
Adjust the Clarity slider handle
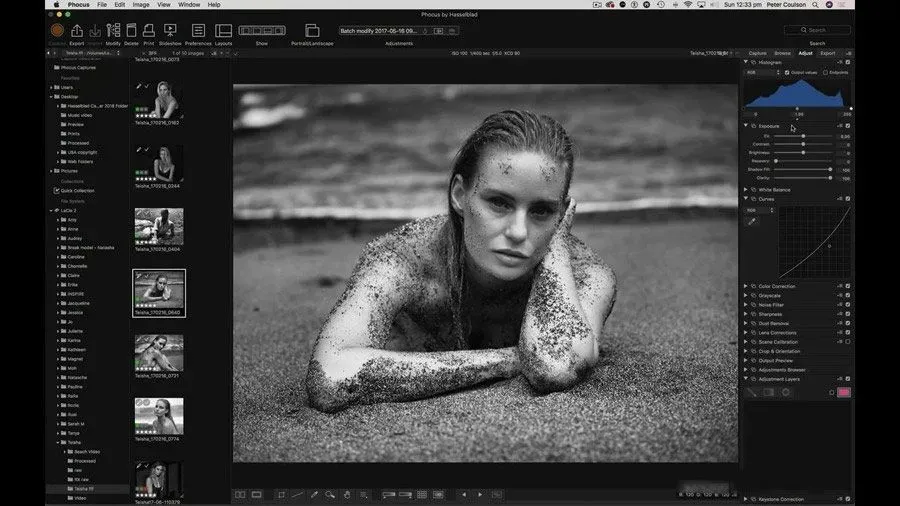coord(830,178)
